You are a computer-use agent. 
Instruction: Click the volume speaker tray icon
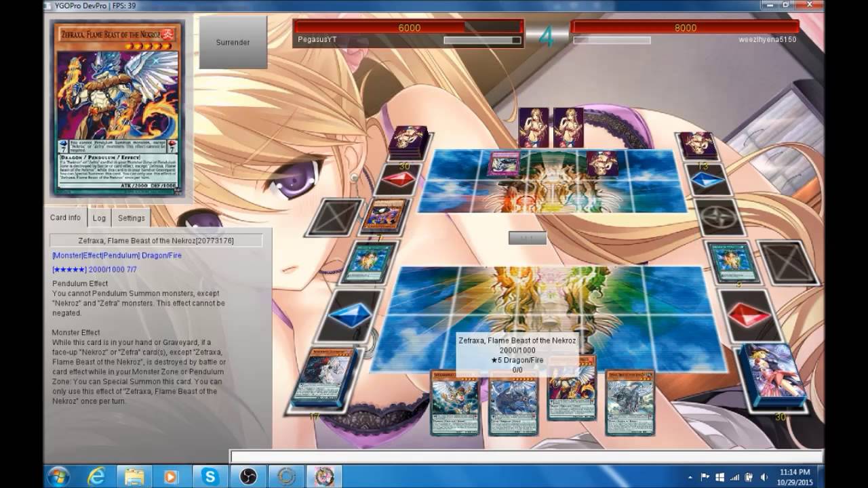point(764,476)
